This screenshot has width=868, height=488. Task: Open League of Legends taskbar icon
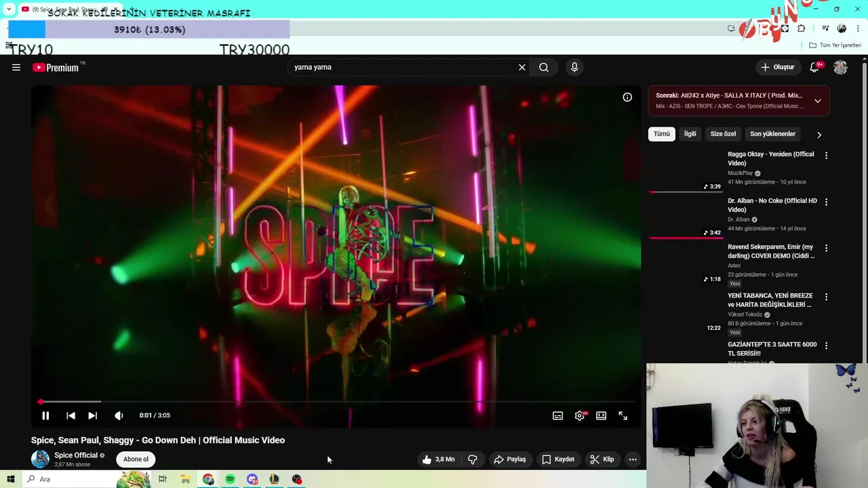click(x=274, y=479)
